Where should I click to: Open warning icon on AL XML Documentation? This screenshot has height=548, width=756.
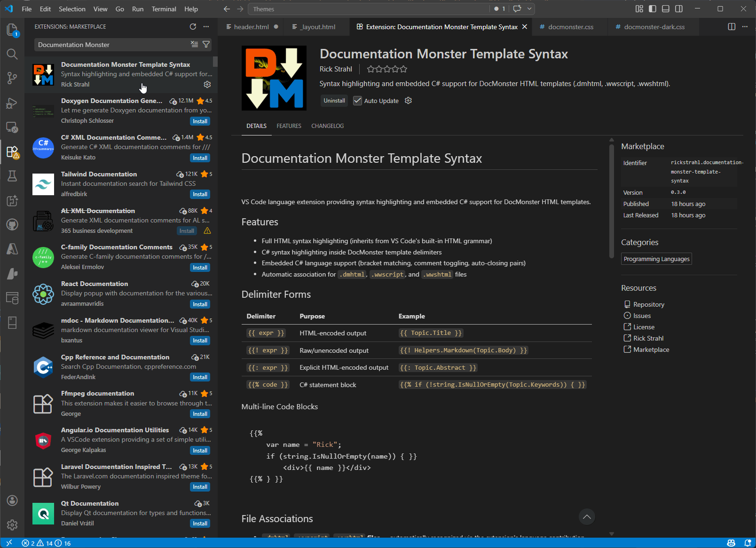tap(207, 231)
